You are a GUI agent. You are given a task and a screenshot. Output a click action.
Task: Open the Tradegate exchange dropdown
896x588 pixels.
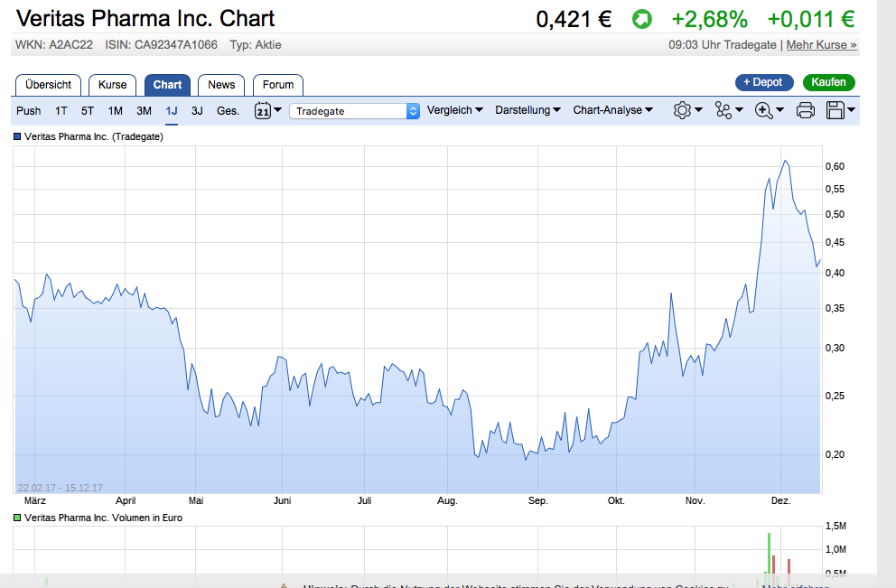coord(352,110)
